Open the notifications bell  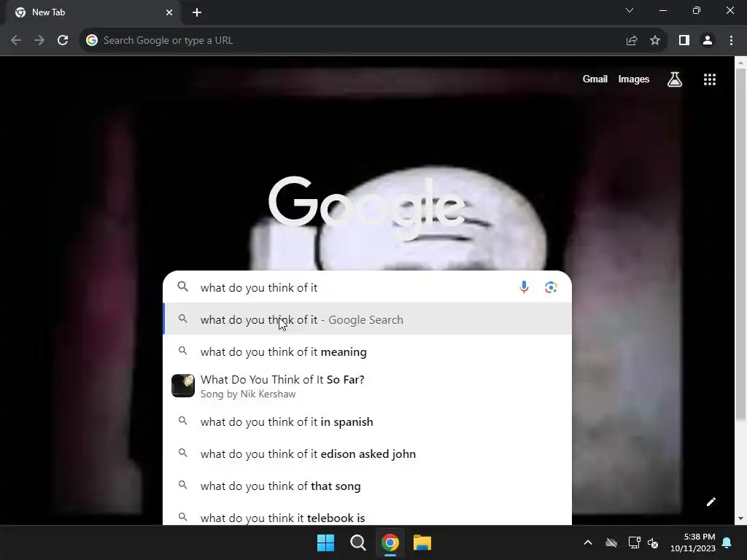click(x=727, y=542)
